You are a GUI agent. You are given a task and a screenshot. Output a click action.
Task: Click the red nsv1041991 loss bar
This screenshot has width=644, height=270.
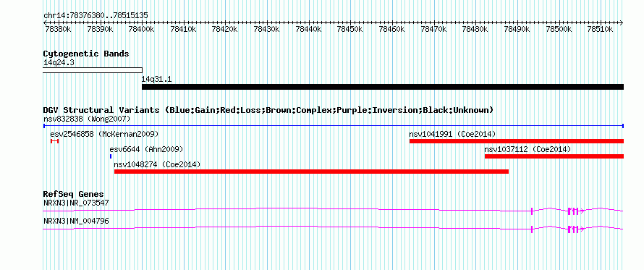coord(517,141)
